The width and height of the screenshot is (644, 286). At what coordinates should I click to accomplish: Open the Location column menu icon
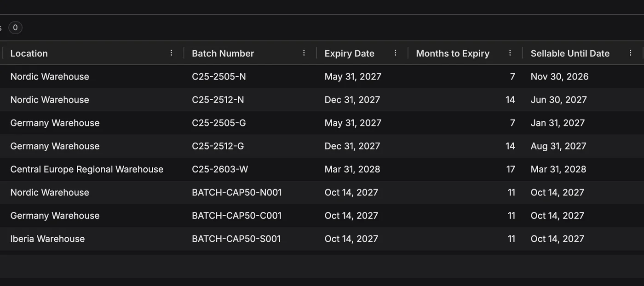click(x=171, y=53)
